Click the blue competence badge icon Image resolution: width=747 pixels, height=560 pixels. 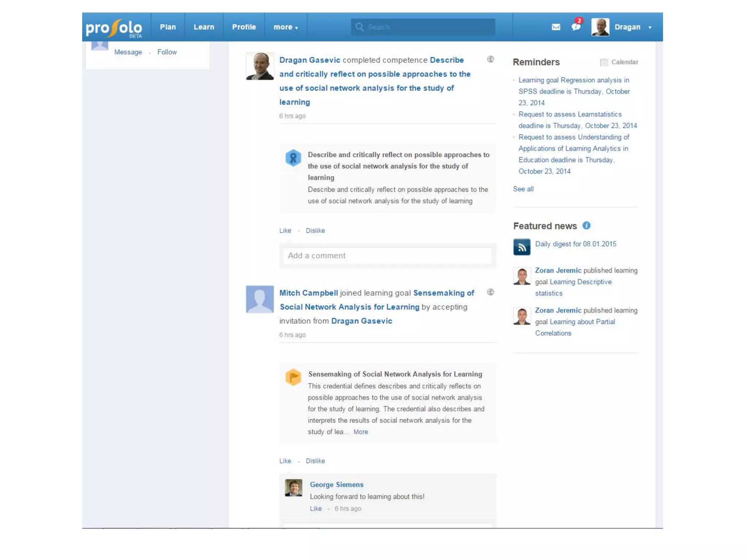coord(293,158)
